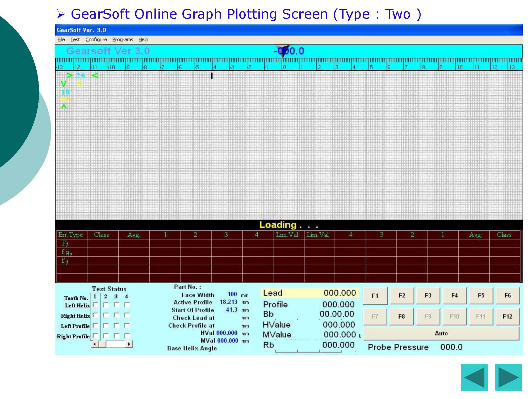Viewport: 532px width, 399px height.
Task: Click the F3 function button
Action: click(x=428, y=296)
